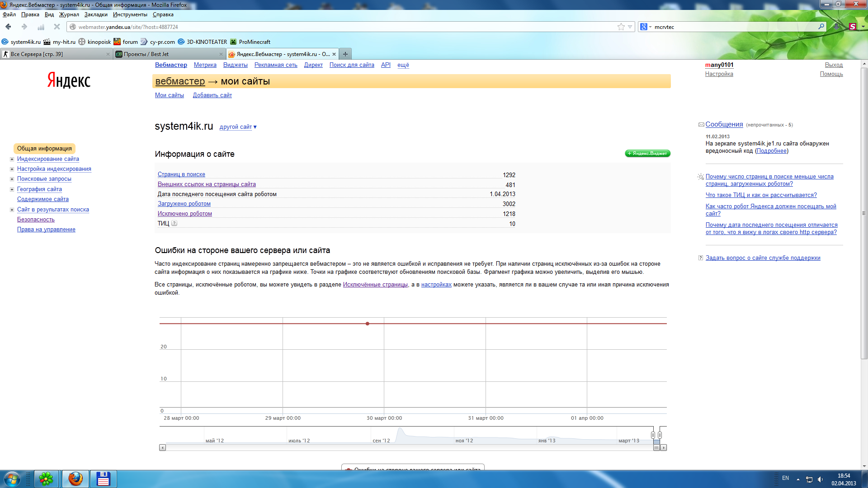Open the Файл menu
Screen dimensions: 868x488
click(x=9, y=14)
